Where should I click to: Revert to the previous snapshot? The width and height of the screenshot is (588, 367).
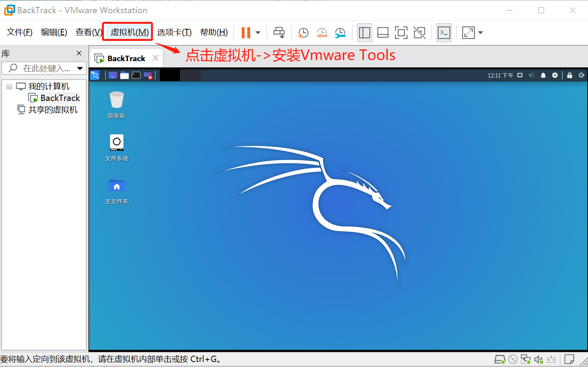(x=321, y=33)
